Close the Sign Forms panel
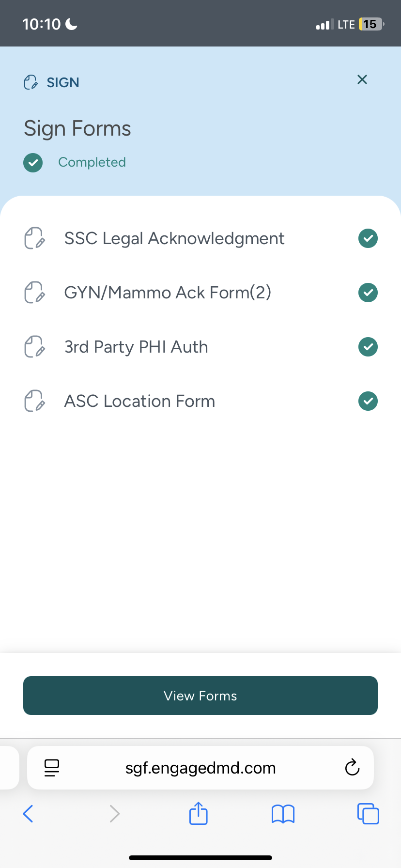Image resolution: width=401 pixels, height=868 pixels. (362, 80)
